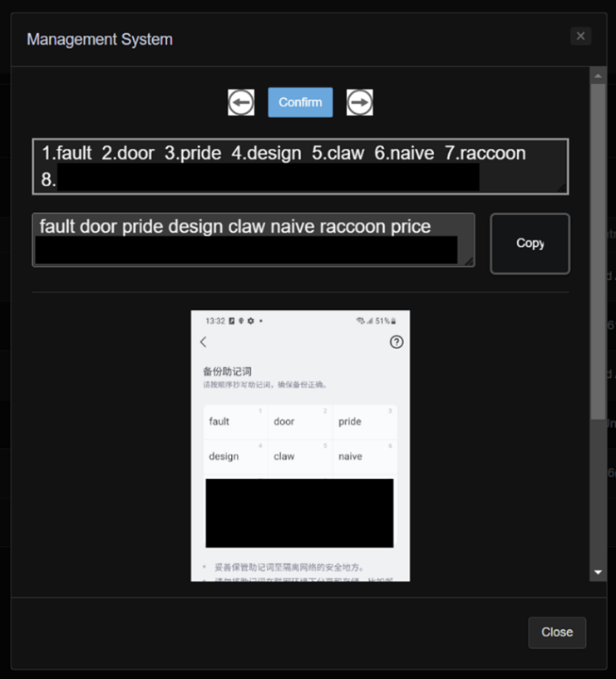Viewport: 616px width, 679px height.
Task: Click the battery indicator in phone status bar
Action: pos(394,321)
